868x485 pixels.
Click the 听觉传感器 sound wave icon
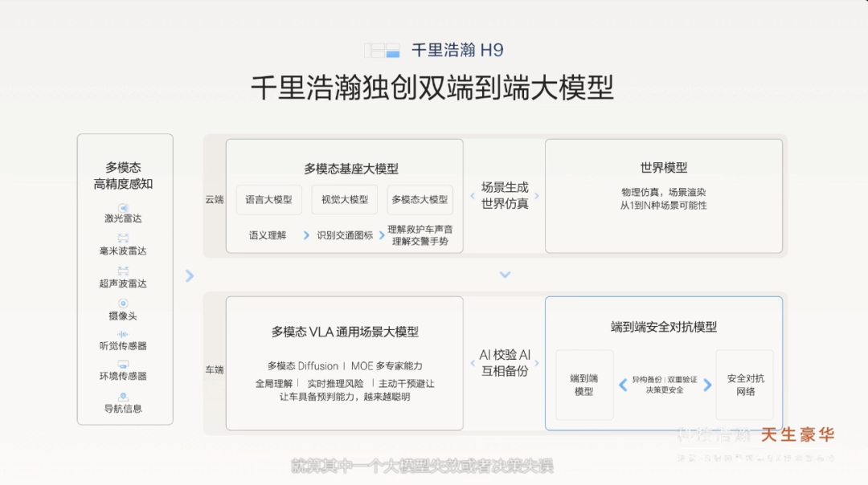[x=123, y=334]
